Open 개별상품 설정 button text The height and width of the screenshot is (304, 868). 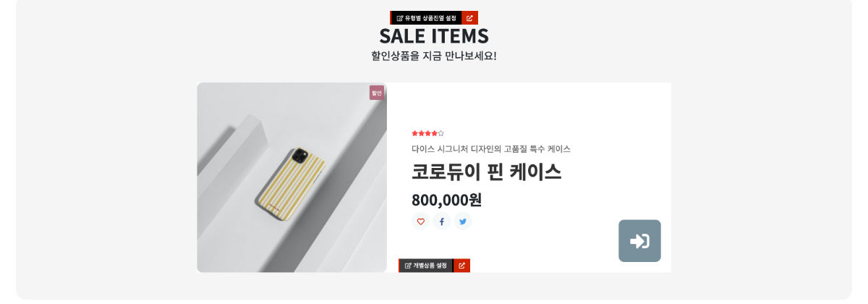430,266
